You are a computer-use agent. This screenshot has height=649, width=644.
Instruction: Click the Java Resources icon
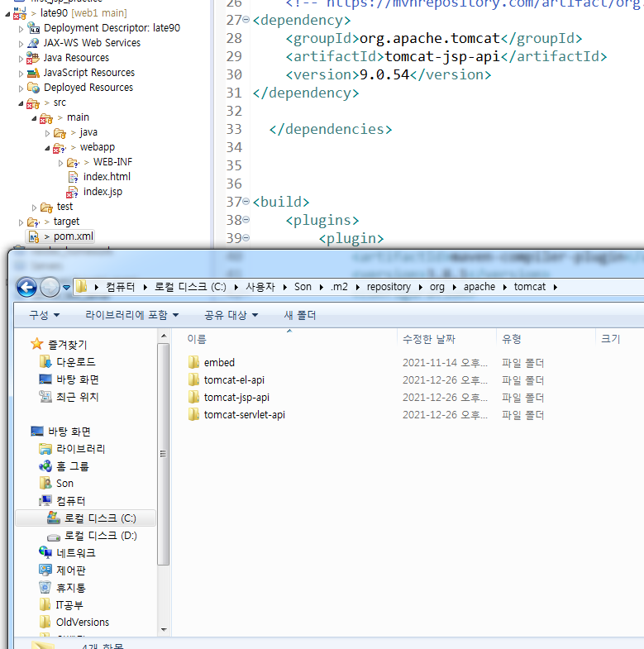[x=33, y=58]
